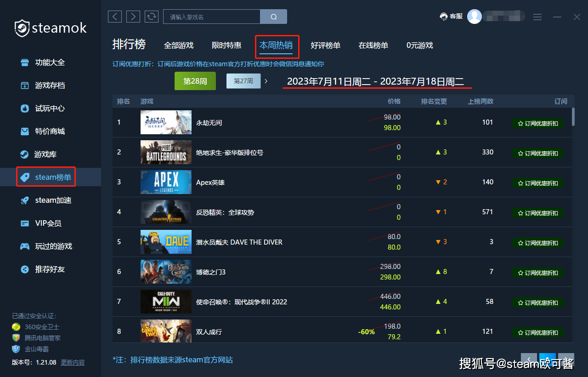Click the game name 博德之门3
The image size is (588, 377).
(211, 272)
